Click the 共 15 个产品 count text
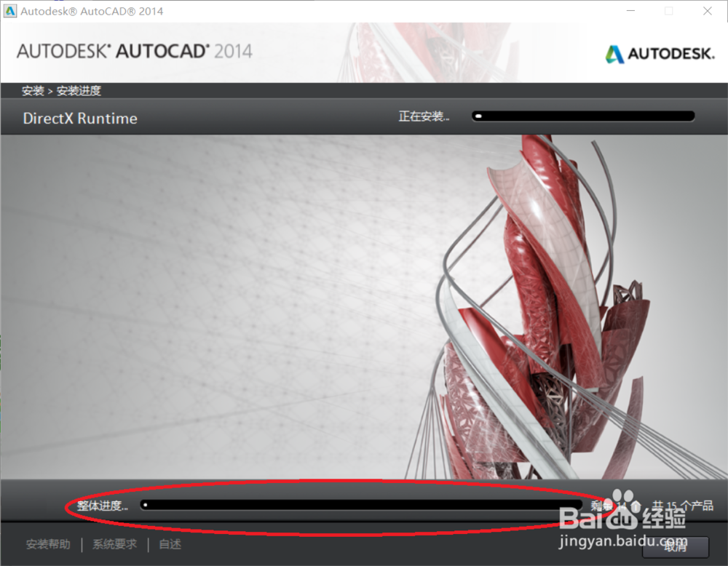 coord(683,506)
